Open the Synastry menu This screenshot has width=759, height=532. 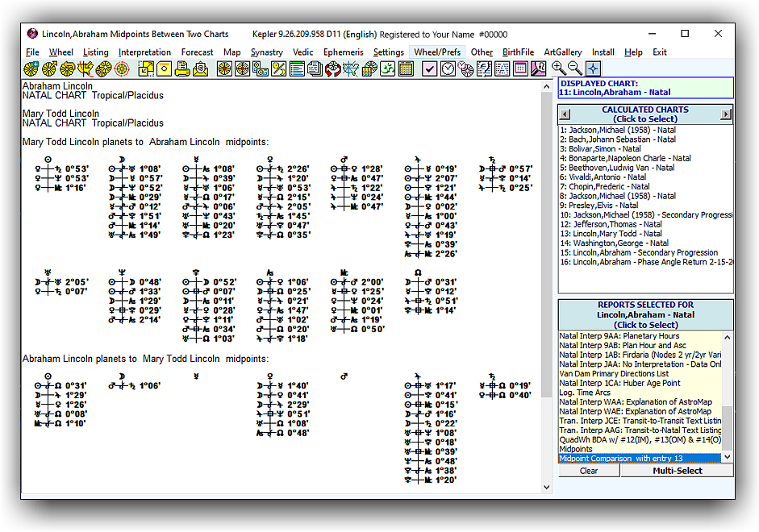click(x=266, y=52)
